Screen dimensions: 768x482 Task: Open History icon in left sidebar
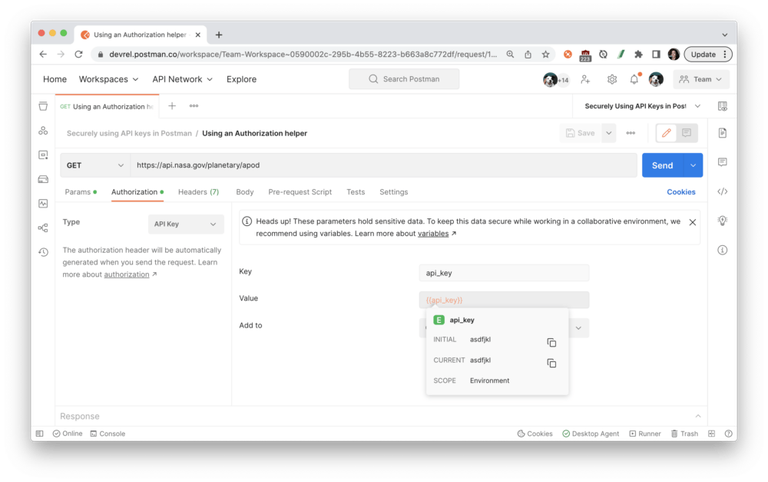(44, 252)
